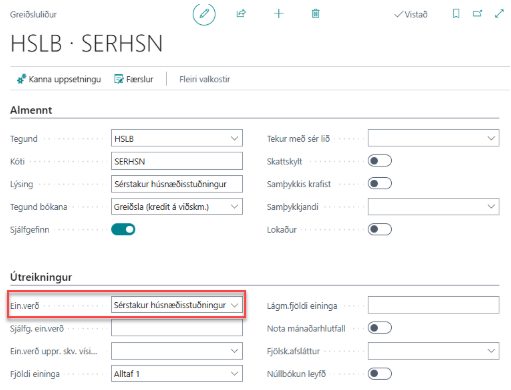This screenshot has height=390, width=511.
Task: Click the Greiðsluliður page caption
Action: coord(33,15)
